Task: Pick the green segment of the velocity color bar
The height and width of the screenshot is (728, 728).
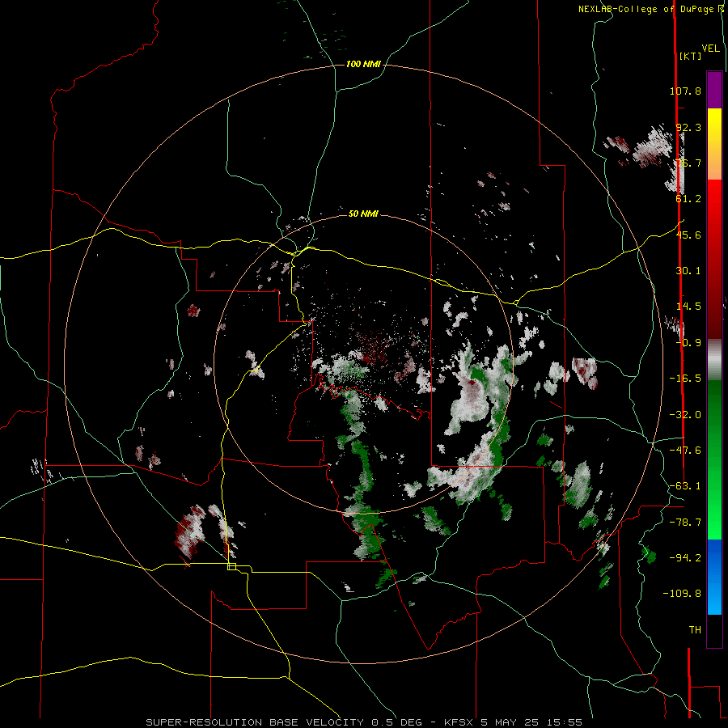Action: click(x=714, y=459)
